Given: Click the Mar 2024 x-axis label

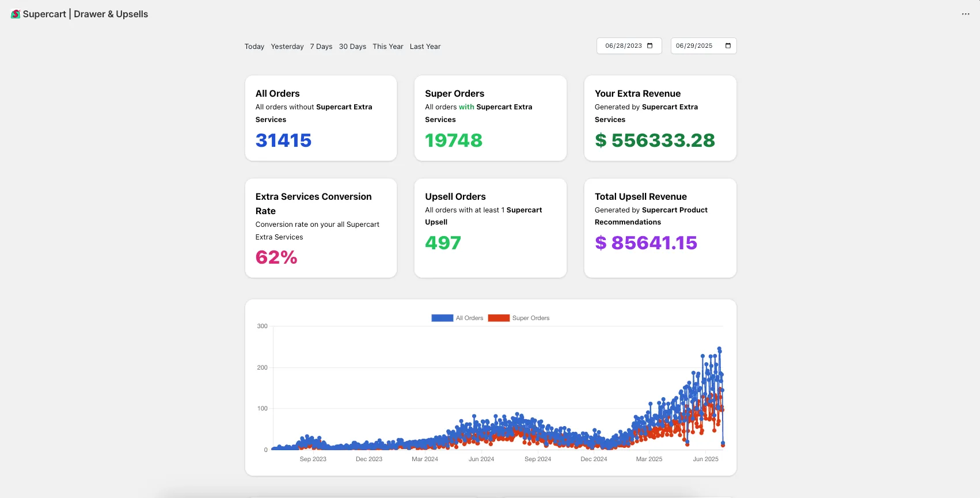Looking at the screenshot, I should pyautogui.click(x=425, y=459).
